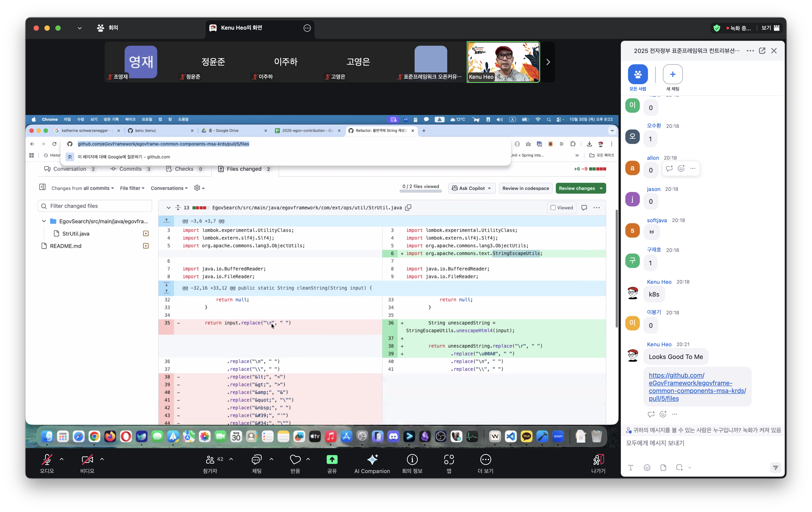Open the 앱 apps icon
This screenshot has width=812, height=512.
[x=449, y=460]
